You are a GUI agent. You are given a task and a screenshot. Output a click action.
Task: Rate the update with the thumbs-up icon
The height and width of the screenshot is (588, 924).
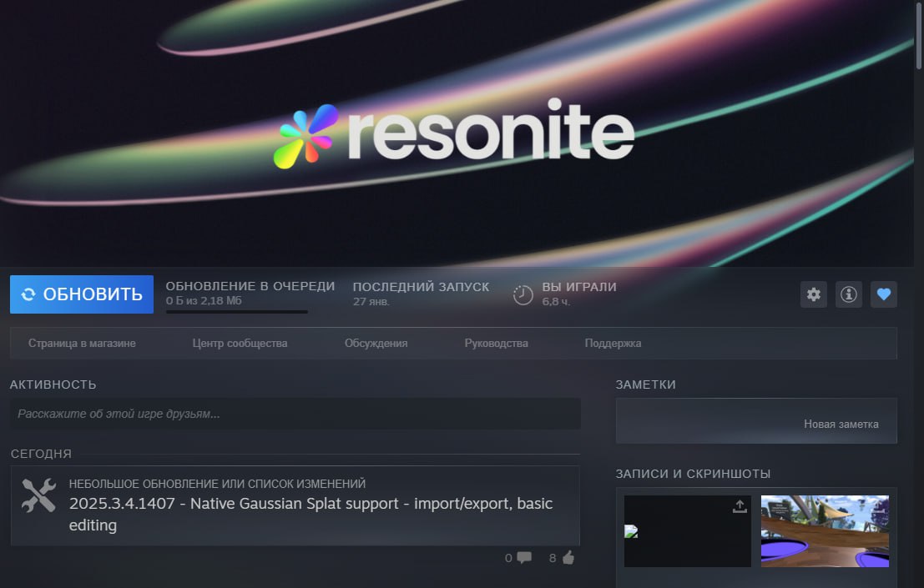click(566, 558)
